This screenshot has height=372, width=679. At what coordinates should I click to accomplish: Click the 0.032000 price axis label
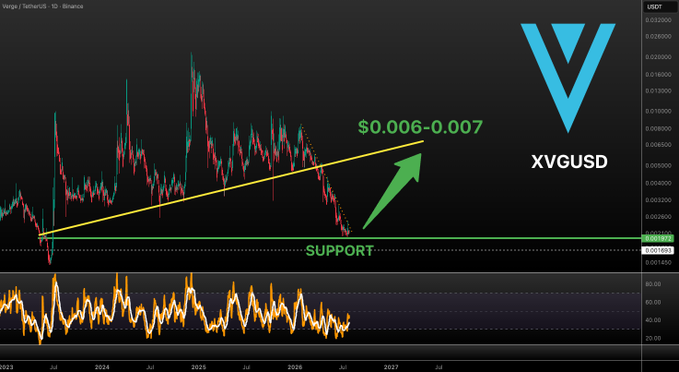[658, 20]
